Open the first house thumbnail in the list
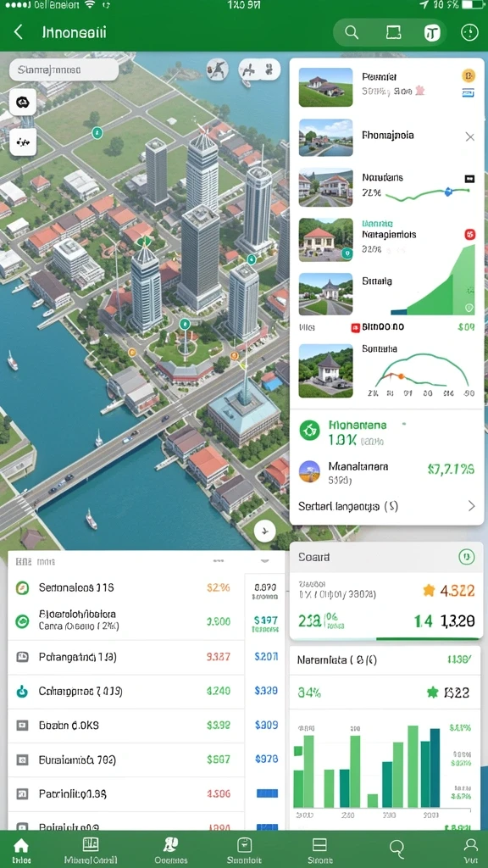Viewport: 488px width, 868px height. [x=325, y=87]
